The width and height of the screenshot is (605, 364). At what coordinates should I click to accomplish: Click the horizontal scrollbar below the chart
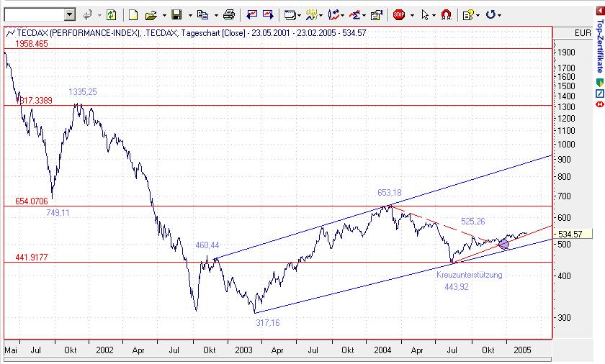277,360
